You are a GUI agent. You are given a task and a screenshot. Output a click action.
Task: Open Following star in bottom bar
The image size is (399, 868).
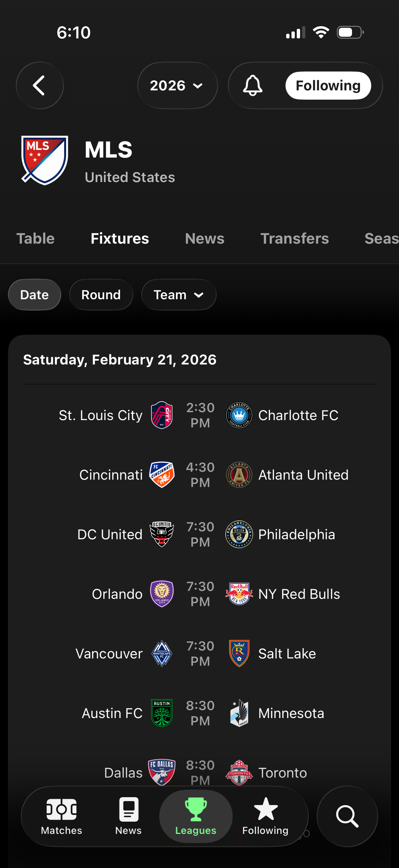point(265,816)
